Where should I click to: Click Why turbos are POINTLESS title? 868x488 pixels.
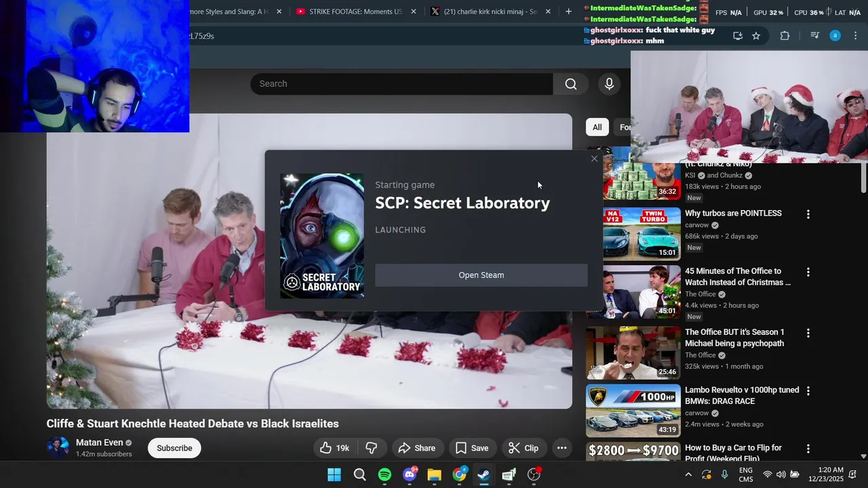click(x=733, y=213)
